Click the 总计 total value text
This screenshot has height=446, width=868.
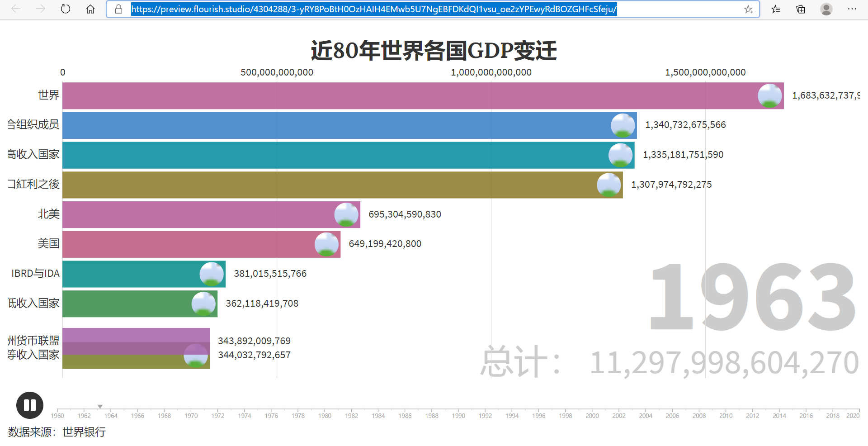pos(670,362)
